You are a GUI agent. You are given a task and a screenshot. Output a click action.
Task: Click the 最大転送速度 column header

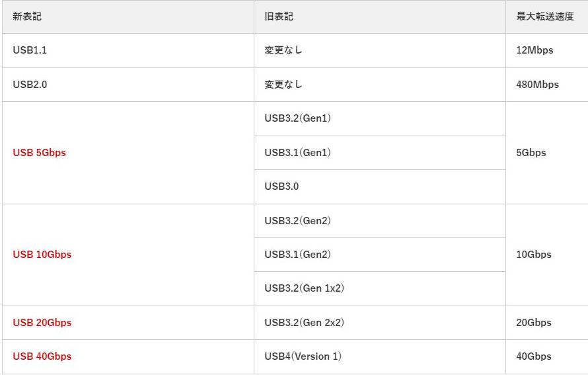coord(545,17)
